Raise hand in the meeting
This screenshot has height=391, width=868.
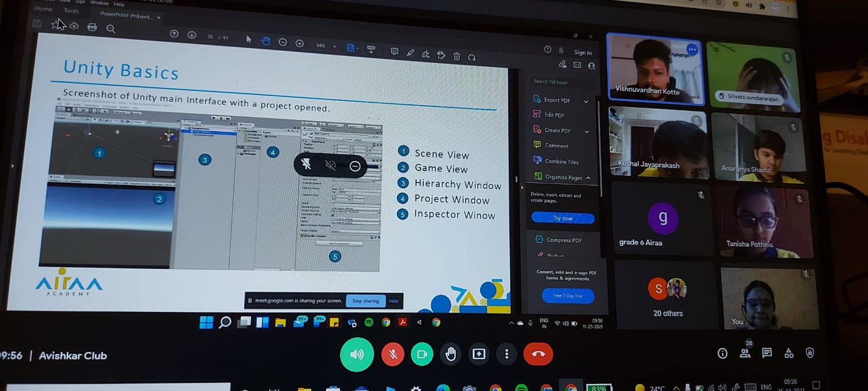[450, 354]
